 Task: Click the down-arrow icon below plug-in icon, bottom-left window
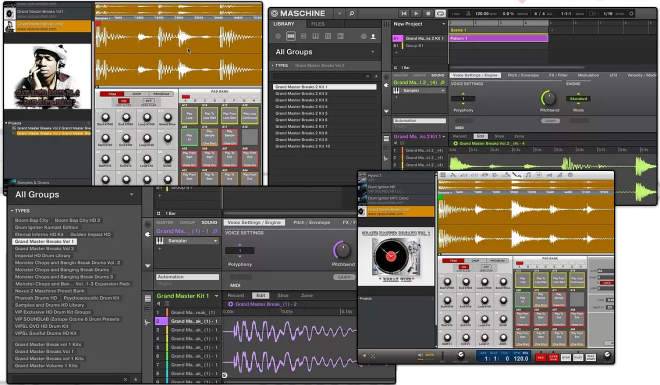click(x=147, y=266)
